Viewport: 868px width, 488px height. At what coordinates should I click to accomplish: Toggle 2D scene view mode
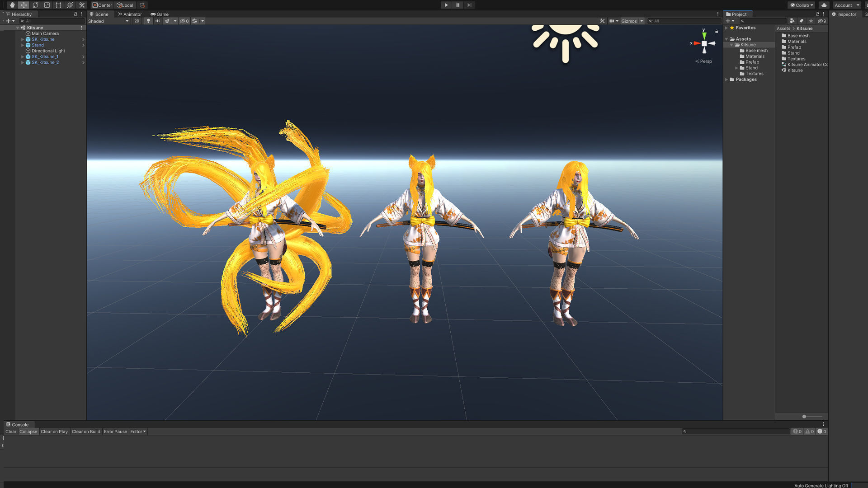[x=137, y=21]
